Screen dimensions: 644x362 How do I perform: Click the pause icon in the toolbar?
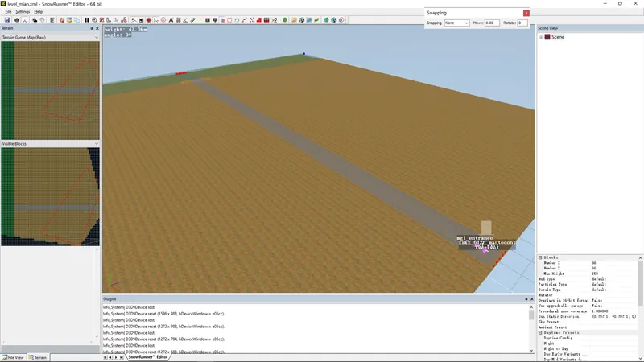click(87, 19)
